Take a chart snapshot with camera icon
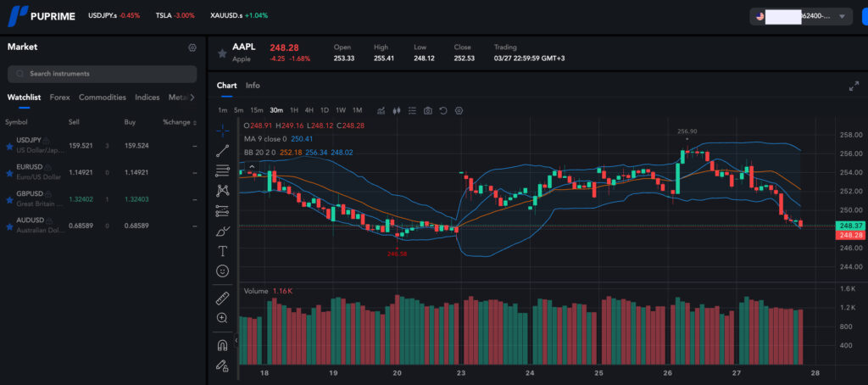The height and width of the screenshot is (385, 868). click(x=428, y=110)
